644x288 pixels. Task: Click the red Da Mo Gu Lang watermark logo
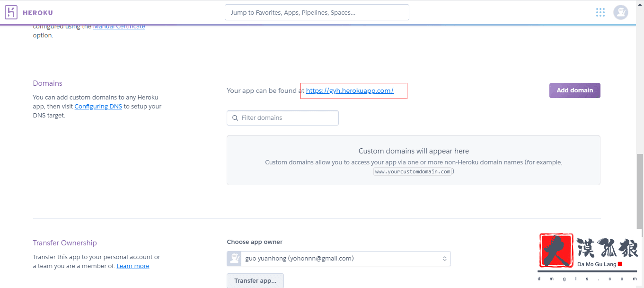556,251
